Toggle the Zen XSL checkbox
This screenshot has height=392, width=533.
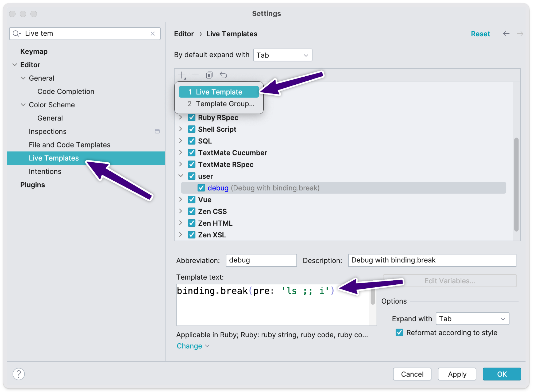pos(192,235)
